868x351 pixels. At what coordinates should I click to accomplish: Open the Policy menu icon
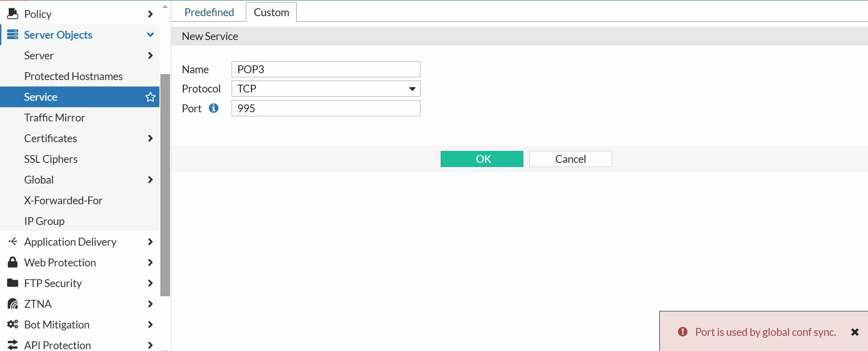click(12, 14)
